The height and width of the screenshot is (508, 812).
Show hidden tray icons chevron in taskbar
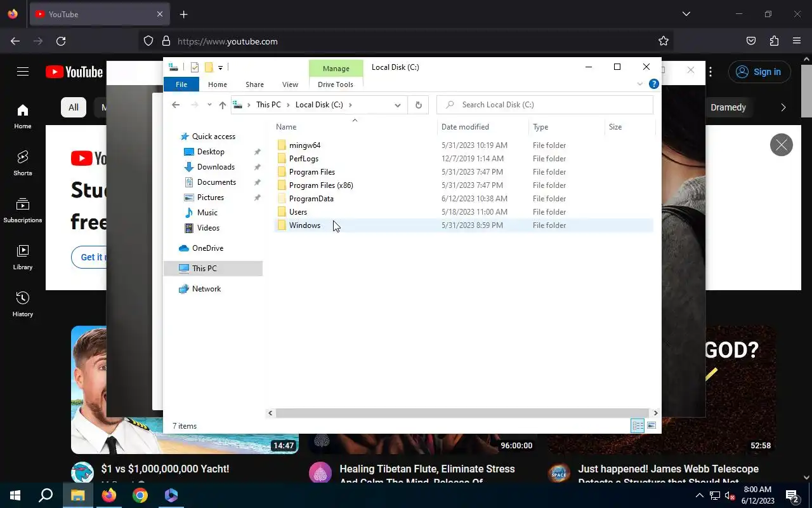pos(699,495)
